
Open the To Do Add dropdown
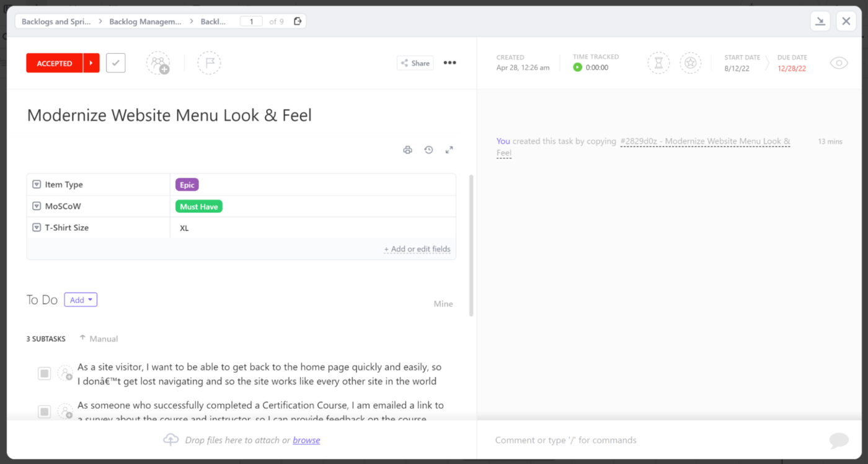click(81, 300)
